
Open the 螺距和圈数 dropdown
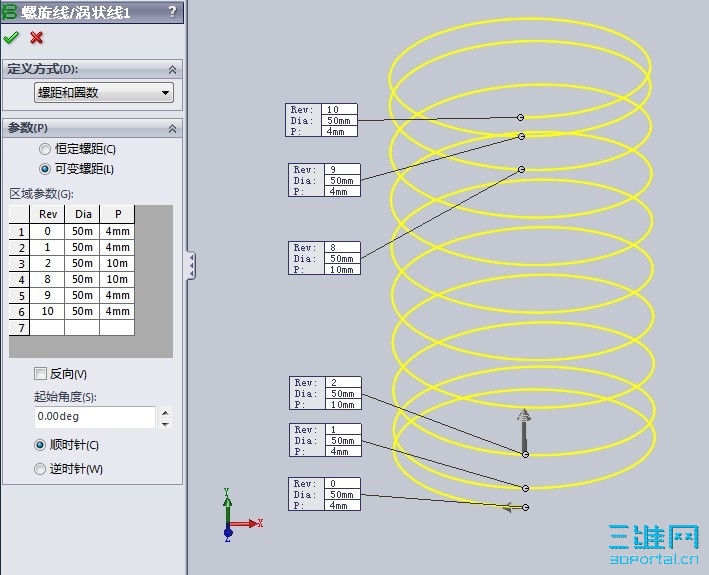click(104, 93)
